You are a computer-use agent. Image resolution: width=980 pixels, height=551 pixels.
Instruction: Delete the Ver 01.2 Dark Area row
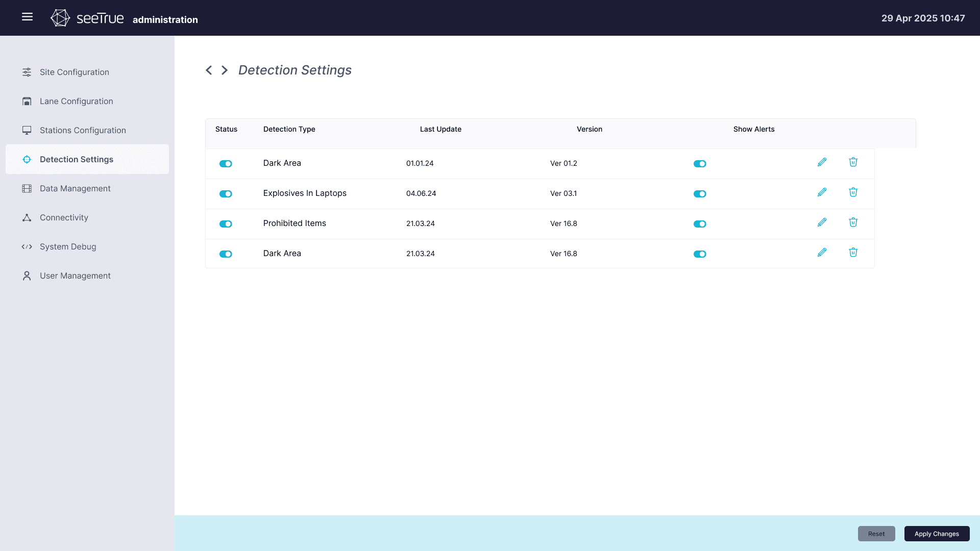pyautogui.click(x=853, y=162)
